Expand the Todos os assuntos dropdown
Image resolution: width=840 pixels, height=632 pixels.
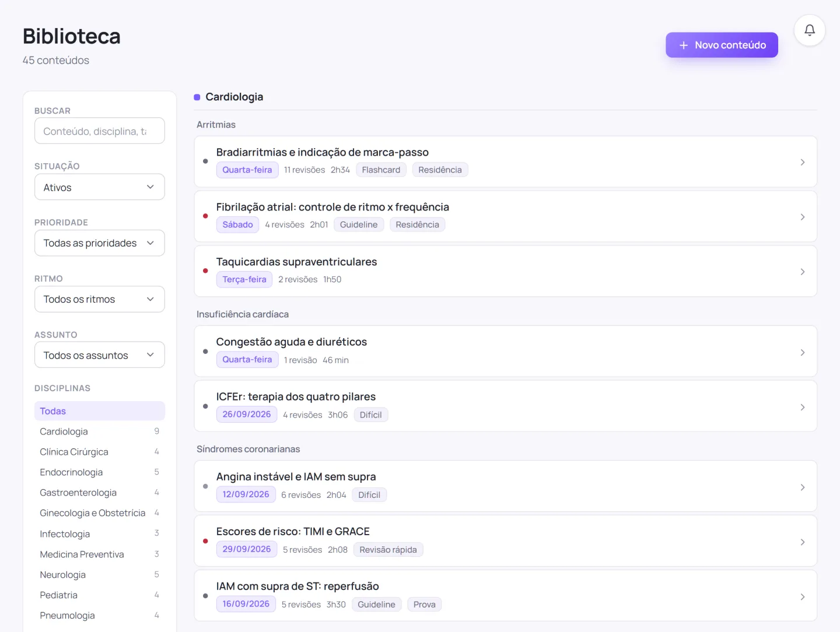click(100, 355)
